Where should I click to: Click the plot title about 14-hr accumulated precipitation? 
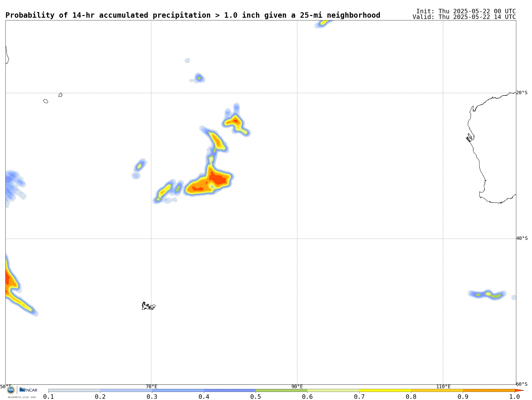(193, 15)
